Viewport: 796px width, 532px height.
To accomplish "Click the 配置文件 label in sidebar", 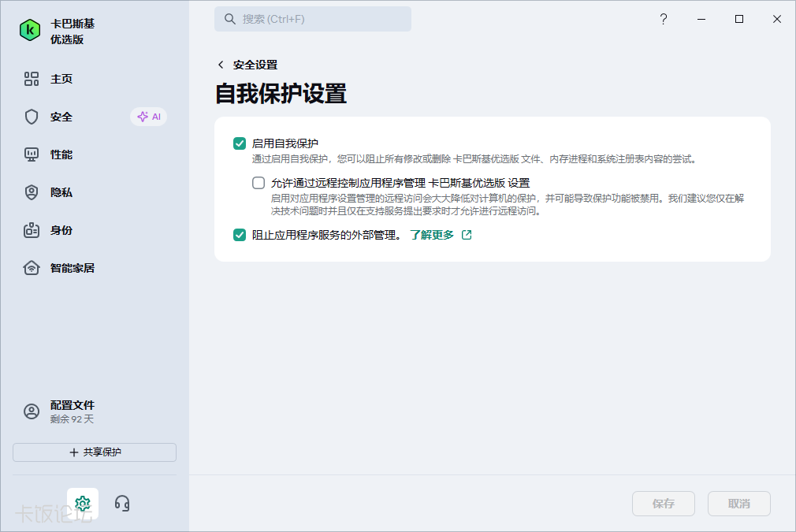I will pos(72,405).
